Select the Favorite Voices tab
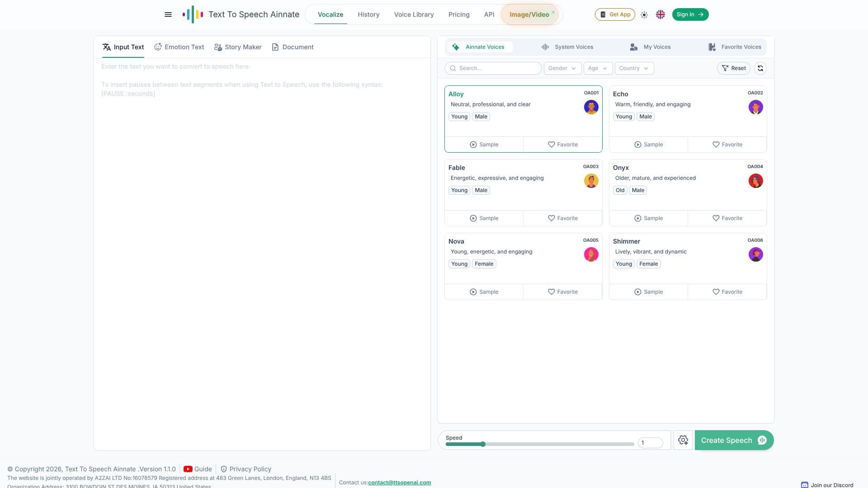Screen dimensions: 868x488 [x=735, y=47]
